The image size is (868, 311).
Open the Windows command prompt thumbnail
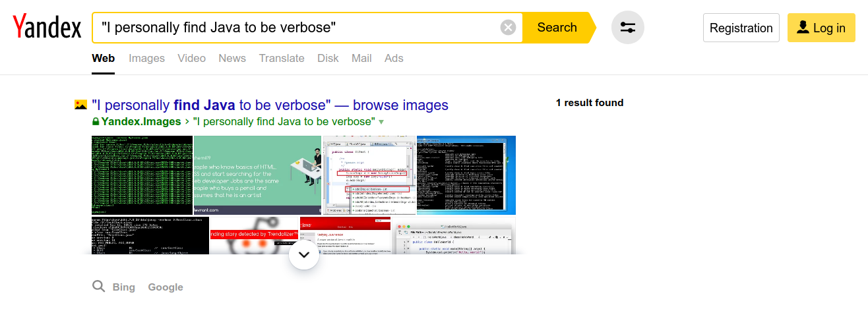(x=466, y=175)
